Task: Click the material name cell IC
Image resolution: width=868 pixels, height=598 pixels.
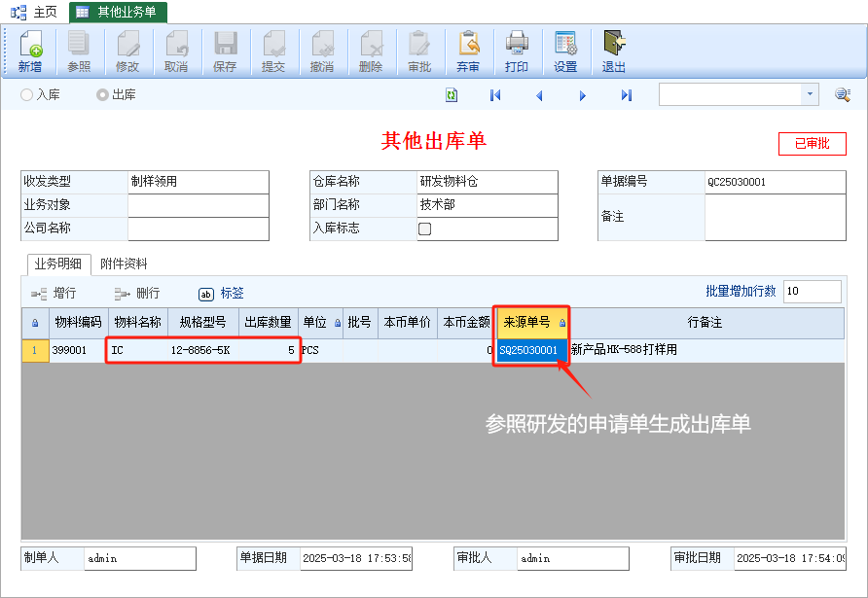Action: pos(138,350)
